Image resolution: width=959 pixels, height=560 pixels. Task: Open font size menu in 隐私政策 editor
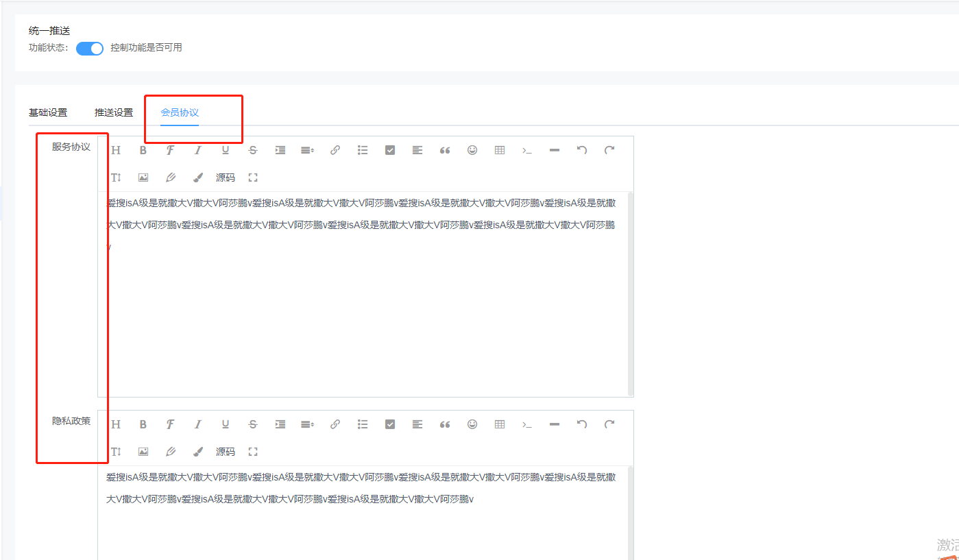pyautogui.click(x=116, y=452)
